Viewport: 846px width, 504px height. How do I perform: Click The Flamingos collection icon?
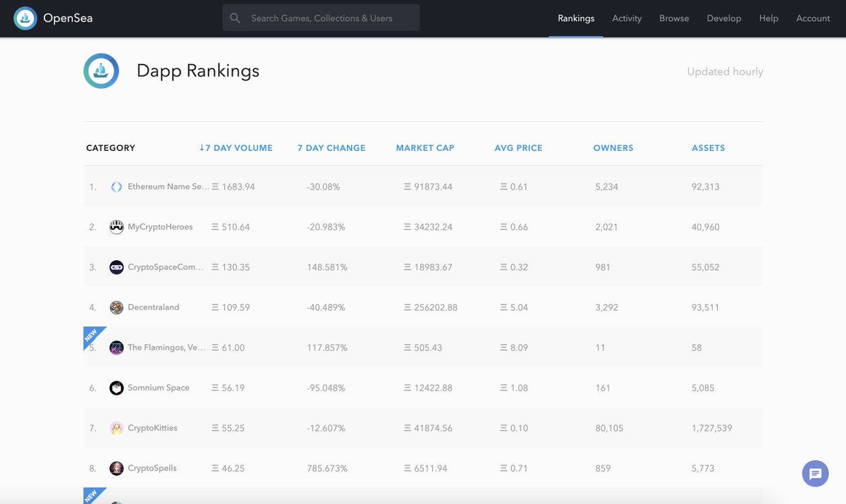[x=116, y=348]
